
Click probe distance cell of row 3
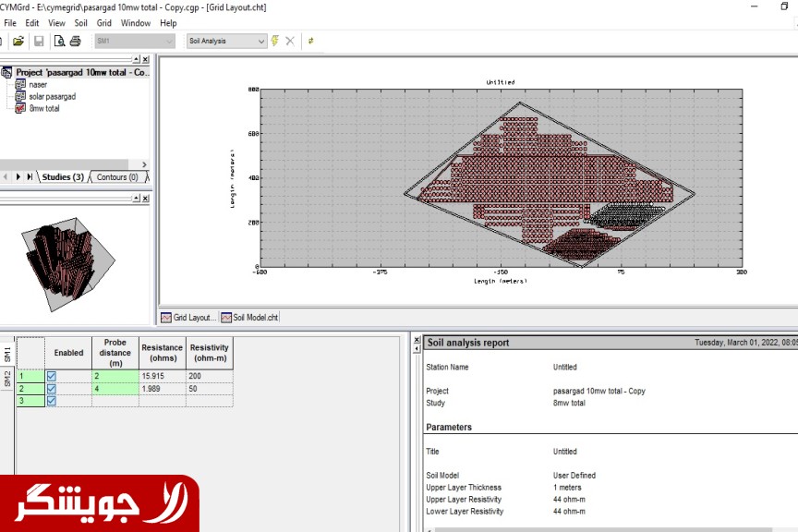[x=115, y=401]
